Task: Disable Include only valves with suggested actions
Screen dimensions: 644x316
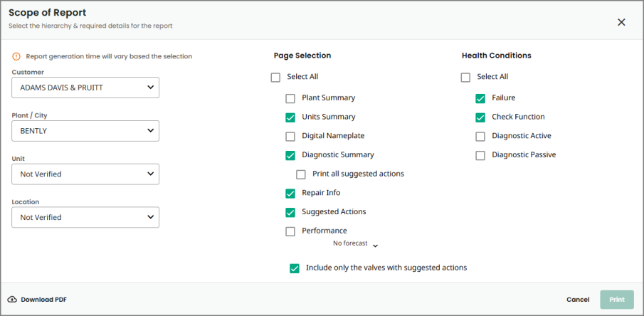Action: click(295, 268)
